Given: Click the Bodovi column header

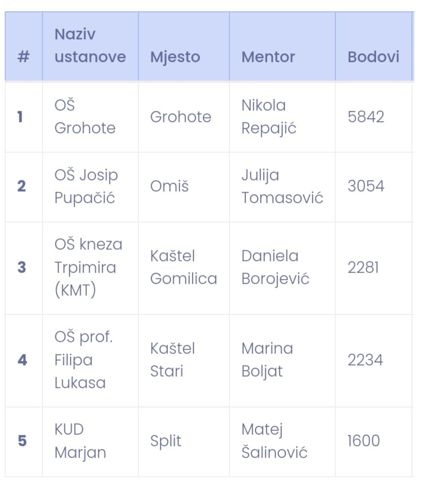Looking at the screenshot, I should 374,46.
